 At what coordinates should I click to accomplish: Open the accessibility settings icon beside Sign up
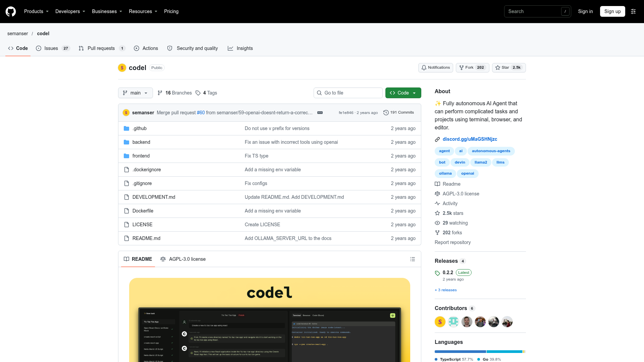coord(633,11)
